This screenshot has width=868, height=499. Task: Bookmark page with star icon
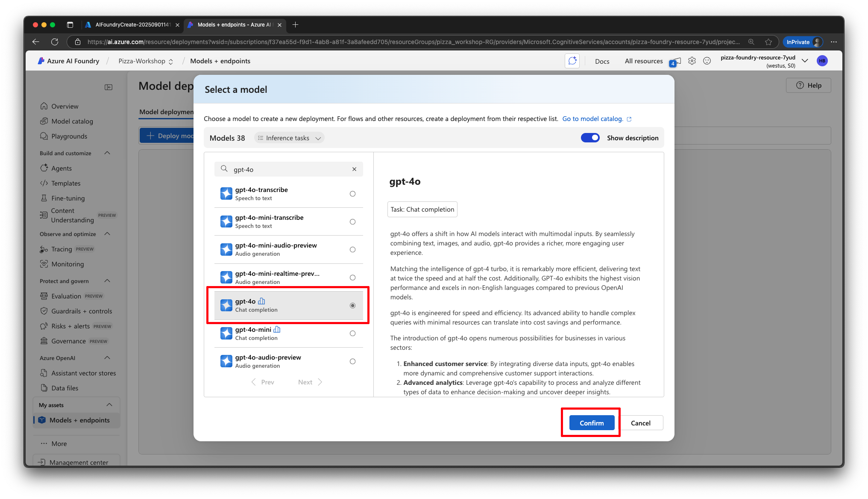pos(768,42)
